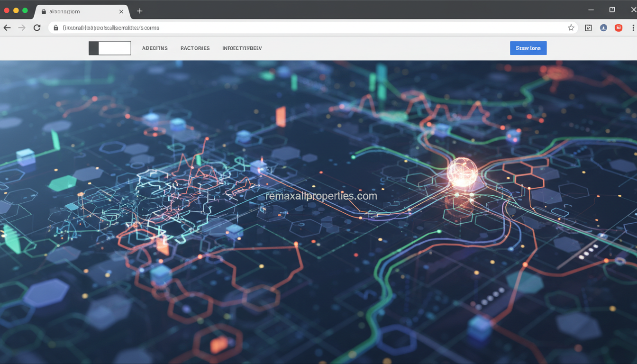Image resolution: width=637 pixels, height=364 pixels.
Task: Go back to the previous page
Action: point(7,28)
